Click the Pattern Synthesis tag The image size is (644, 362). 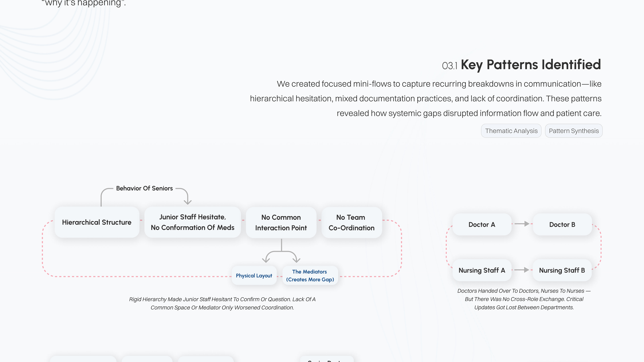click(x=574, y=131)
